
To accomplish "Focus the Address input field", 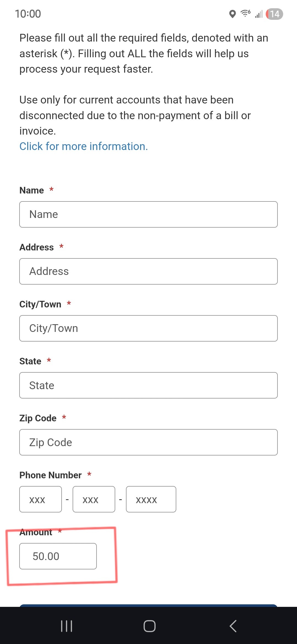I will coord(148,271).
